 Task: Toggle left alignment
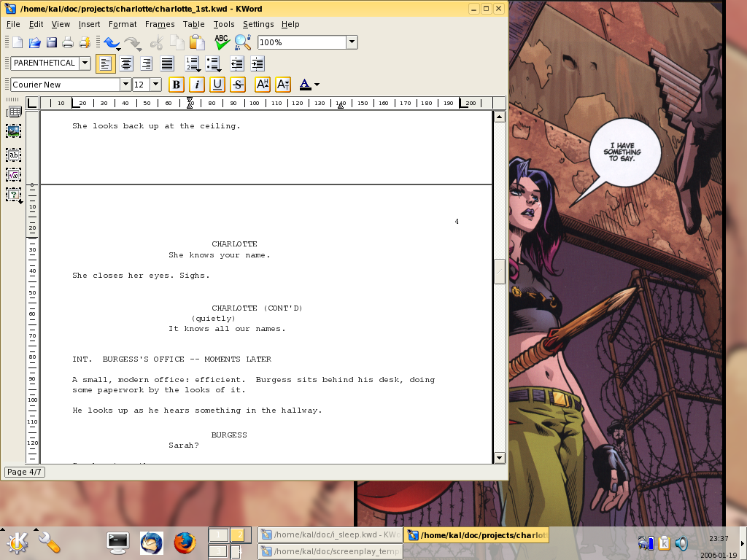coord(106,63)
